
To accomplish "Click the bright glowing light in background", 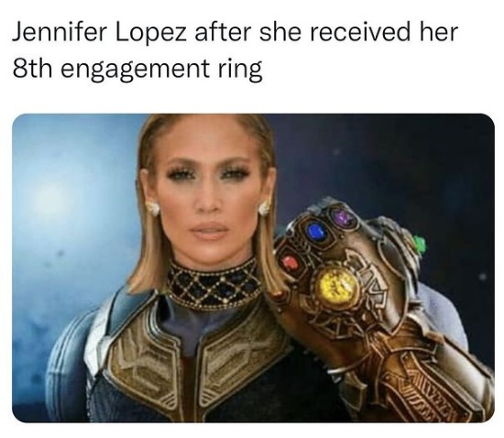I will pyautogui.click(x=51, y=196).
